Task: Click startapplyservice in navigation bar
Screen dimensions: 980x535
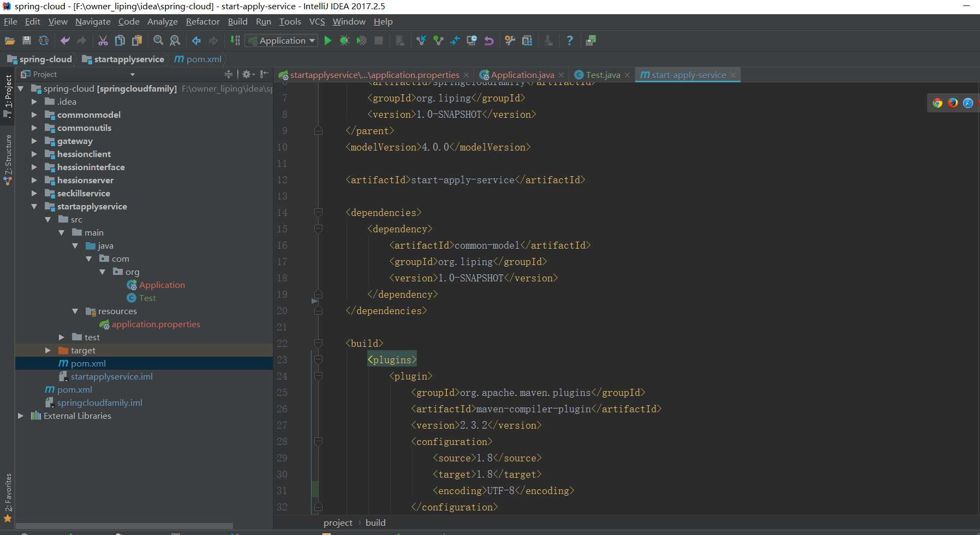Action: [x=123, y=59]
